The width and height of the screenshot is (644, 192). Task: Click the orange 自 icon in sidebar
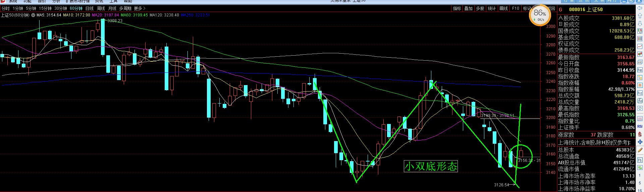click(x=640, y=85)
